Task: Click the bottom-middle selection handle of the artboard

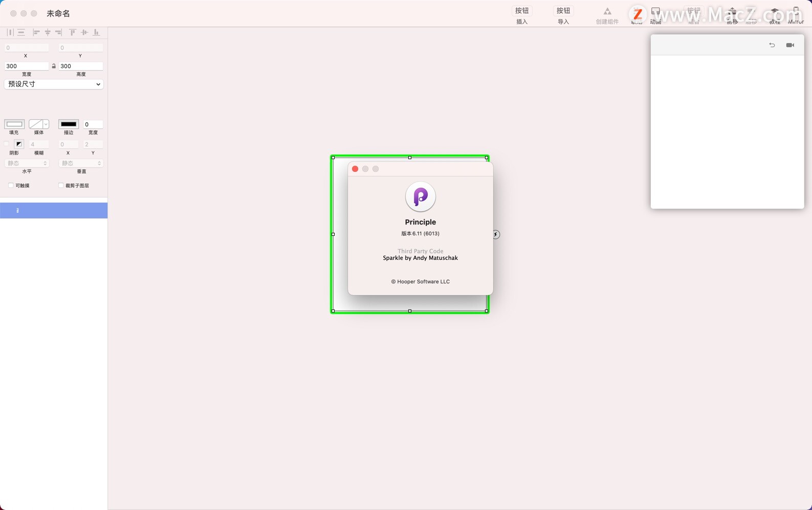Action: click(410, 311)
